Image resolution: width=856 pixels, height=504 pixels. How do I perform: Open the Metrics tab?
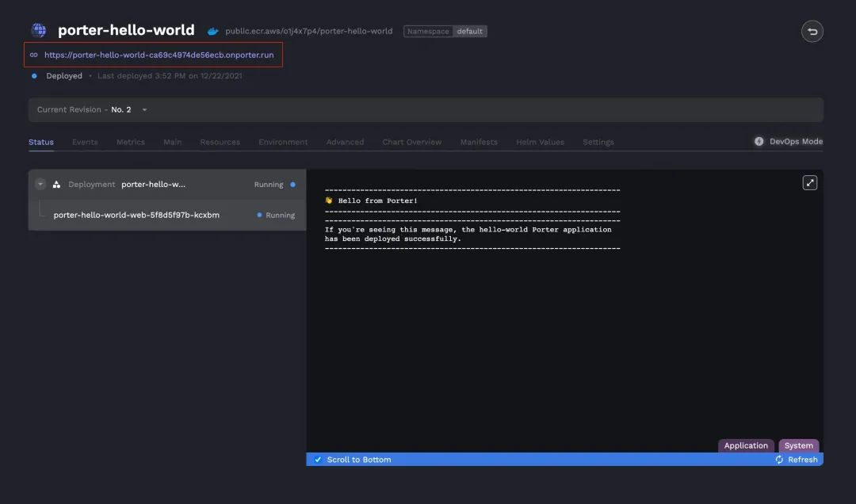click(x=131, y=142)
